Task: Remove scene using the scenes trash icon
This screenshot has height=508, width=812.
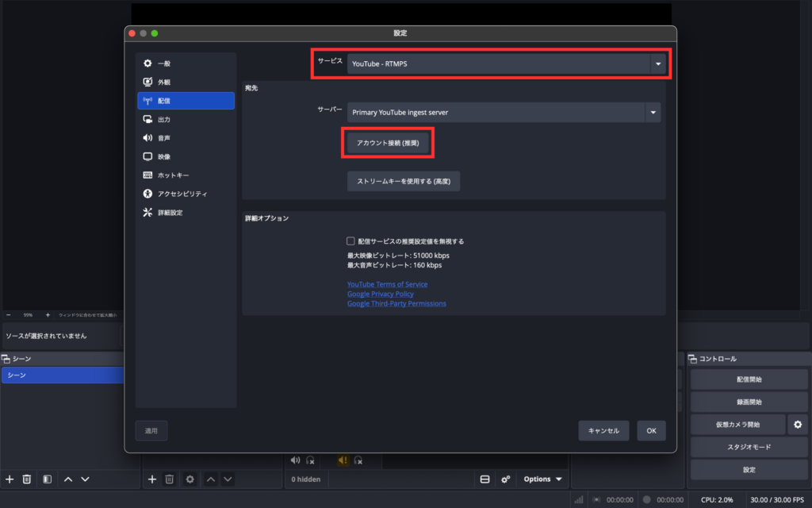Action: tap(27, 479)
